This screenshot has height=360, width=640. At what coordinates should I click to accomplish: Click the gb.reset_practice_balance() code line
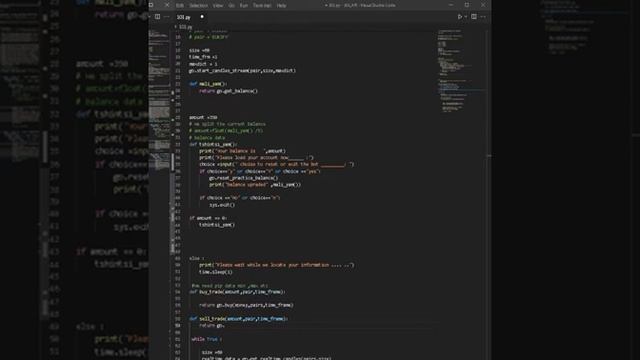coord(244,178)
